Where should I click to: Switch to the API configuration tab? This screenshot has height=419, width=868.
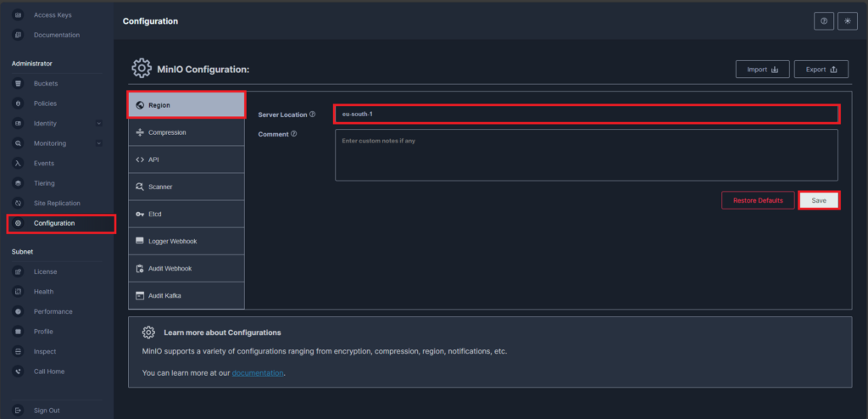(x=153, y=159)
